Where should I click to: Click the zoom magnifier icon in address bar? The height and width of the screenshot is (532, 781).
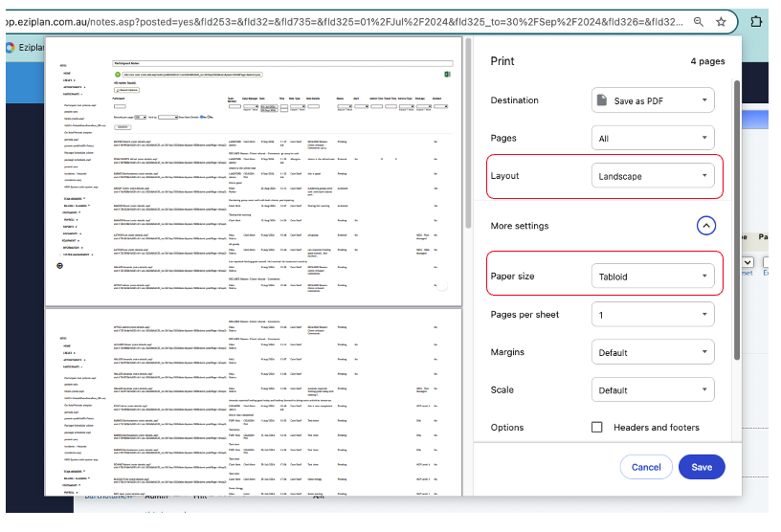pos(702,21)
